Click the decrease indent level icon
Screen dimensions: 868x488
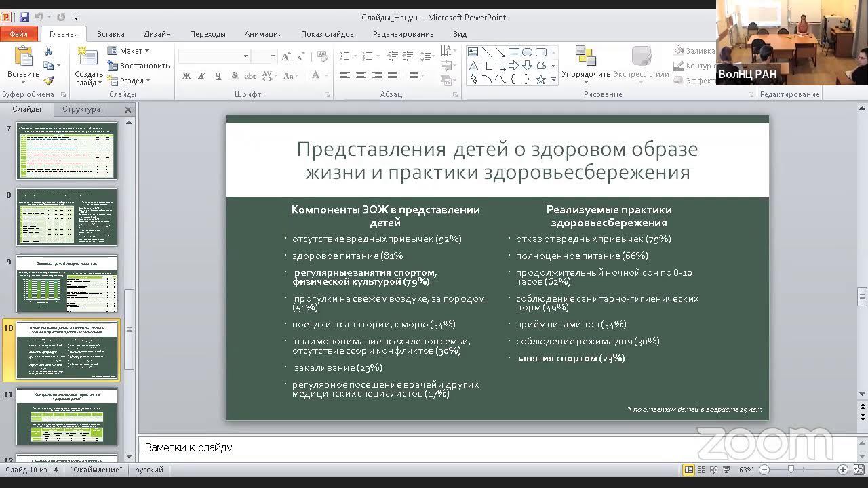(393, 56)
